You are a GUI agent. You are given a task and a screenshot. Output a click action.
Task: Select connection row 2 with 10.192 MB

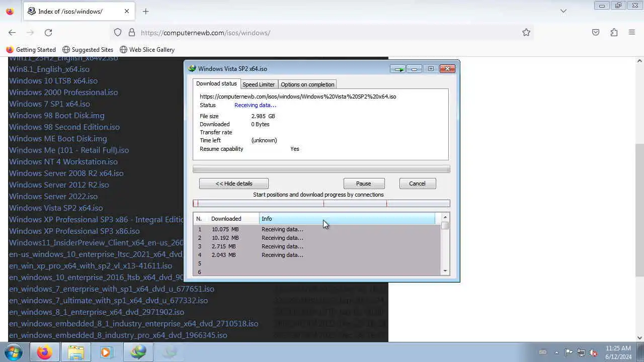point(317,238)
